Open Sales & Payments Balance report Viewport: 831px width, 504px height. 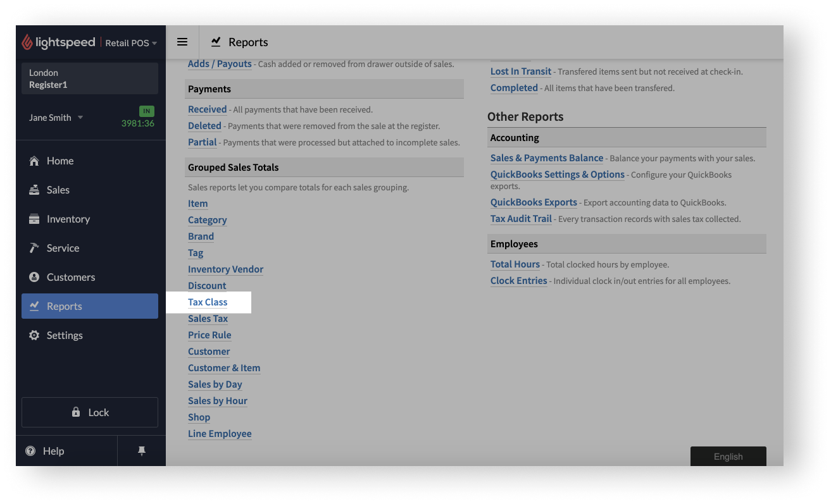pos(547,158)
